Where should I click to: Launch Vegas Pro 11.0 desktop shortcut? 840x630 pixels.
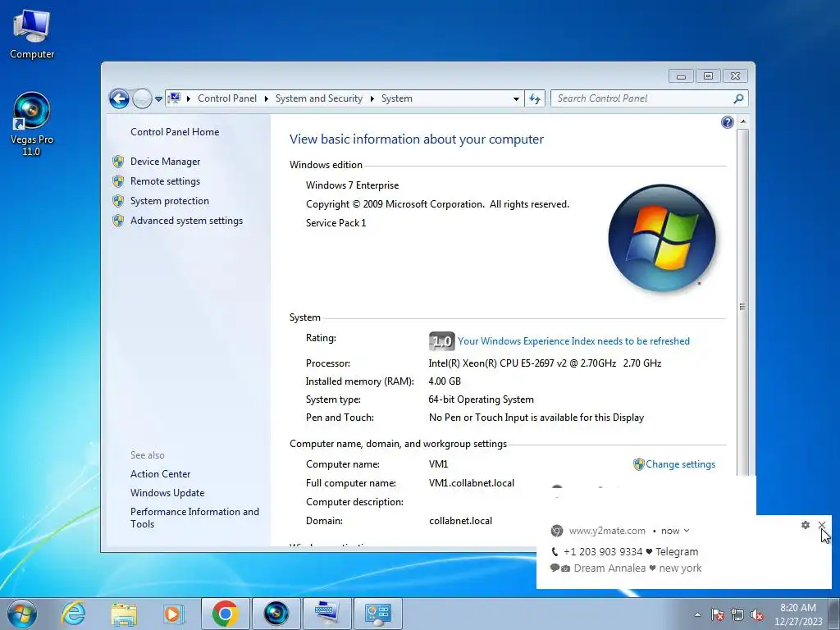(32, 125)
